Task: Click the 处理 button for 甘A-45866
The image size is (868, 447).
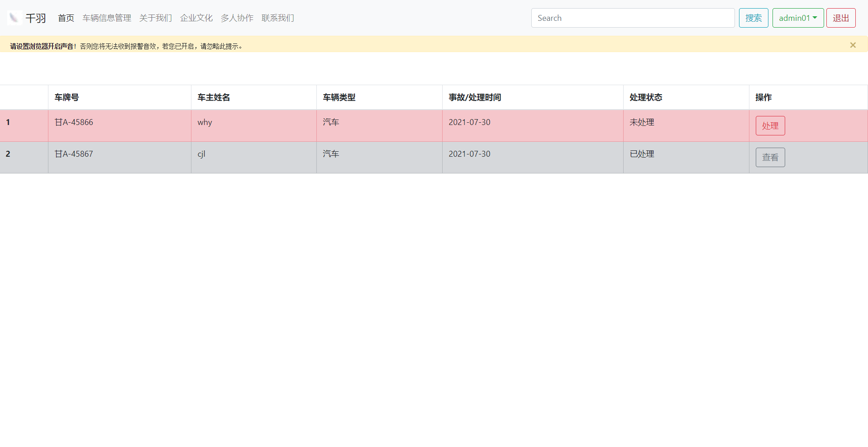Action: pos(770,126)
